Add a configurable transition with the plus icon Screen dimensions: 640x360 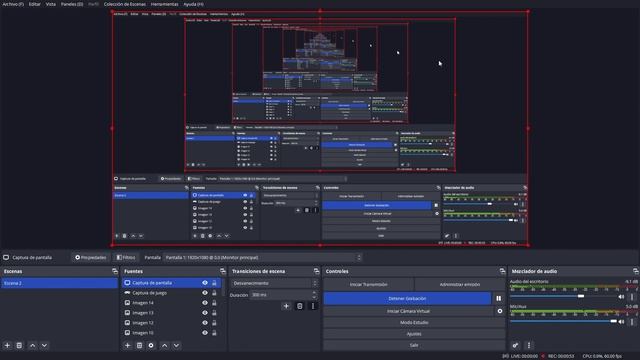(x=286, y=306)
